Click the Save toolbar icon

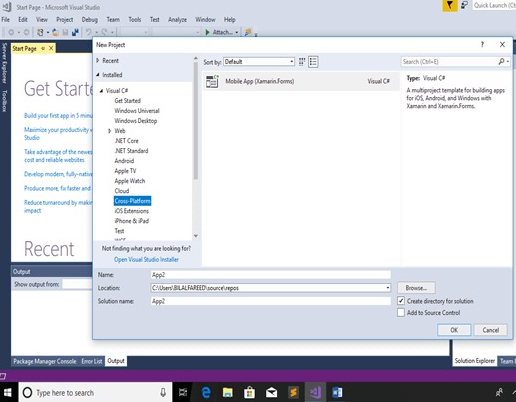click(65, 32)
